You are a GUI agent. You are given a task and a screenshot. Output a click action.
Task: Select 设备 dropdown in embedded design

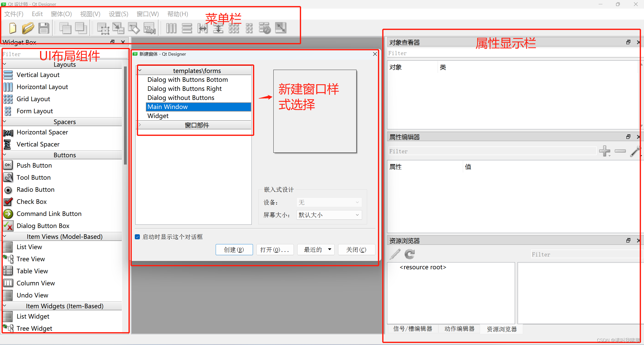pyautogui.click(x=328, y=203)
